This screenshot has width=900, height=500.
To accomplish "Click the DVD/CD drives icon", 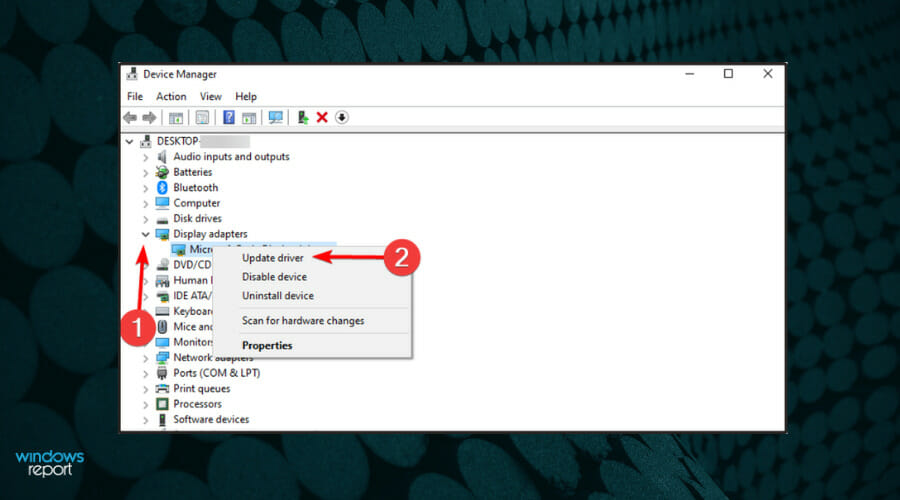I will point(162,265).
